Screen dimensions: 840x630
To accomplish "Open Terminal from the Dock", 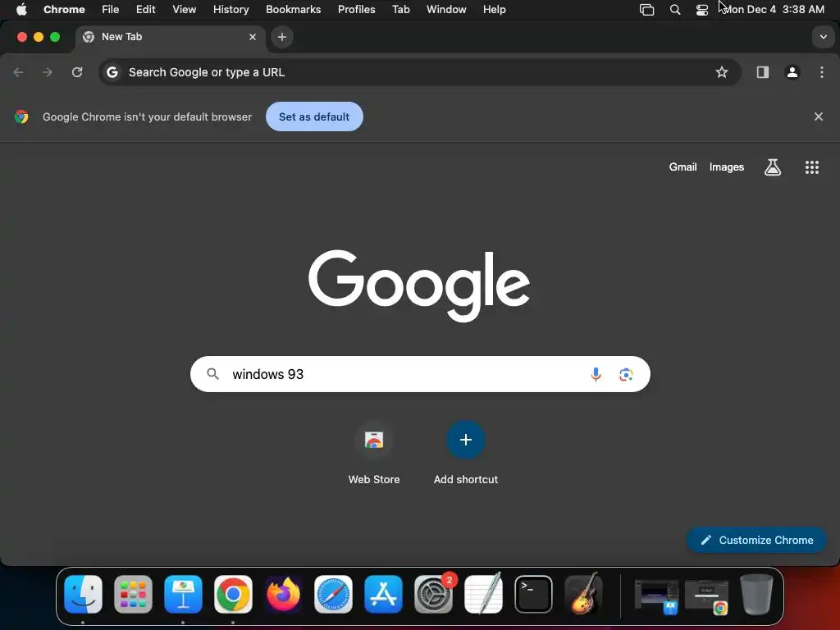I will 533,595.
